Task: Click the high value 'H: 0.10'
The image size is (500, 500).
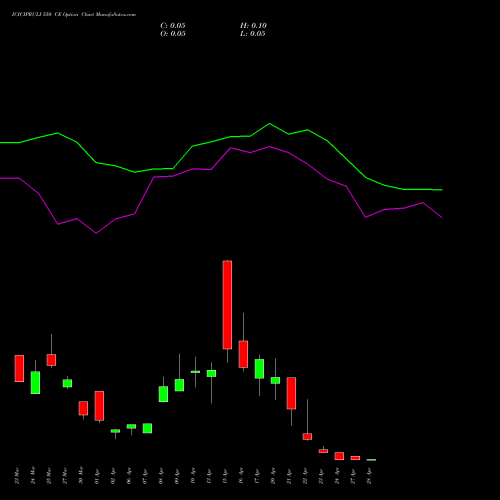Action: [x=253, y=26]
